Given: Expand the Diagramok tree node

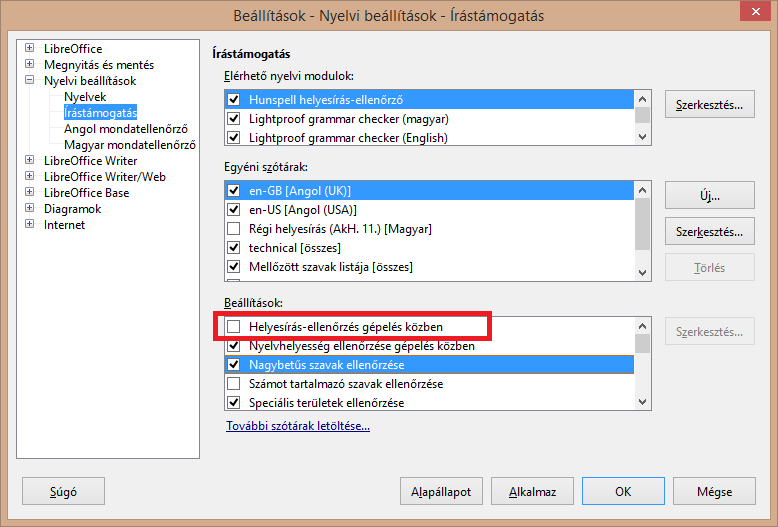Looking at the screenshot, I should 30,208.
